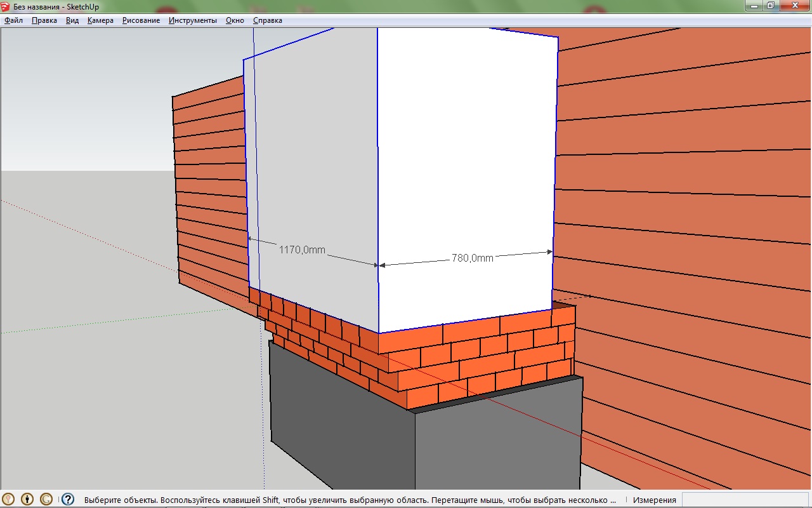The height and width of the screenshot is (508, 812).
Task: Minimize the SketchUp window
Action: coord(754,6)
